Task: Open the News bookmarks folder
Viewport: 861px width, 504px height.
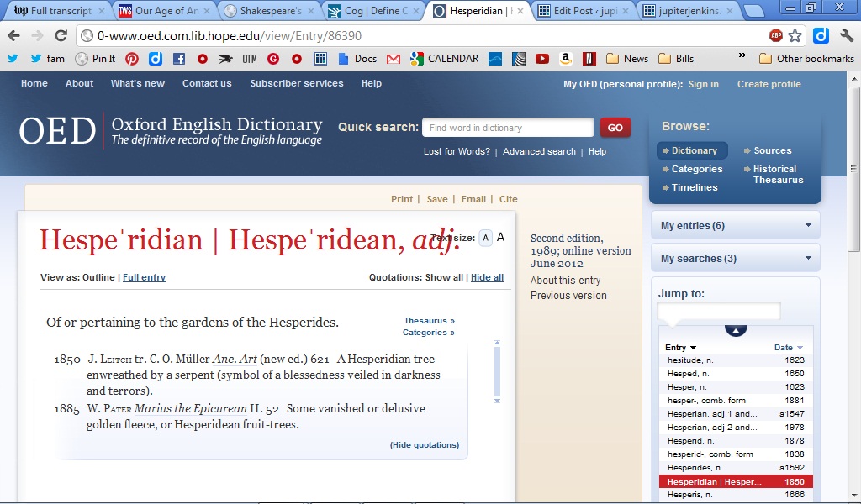Action: [x=627, y=59]
